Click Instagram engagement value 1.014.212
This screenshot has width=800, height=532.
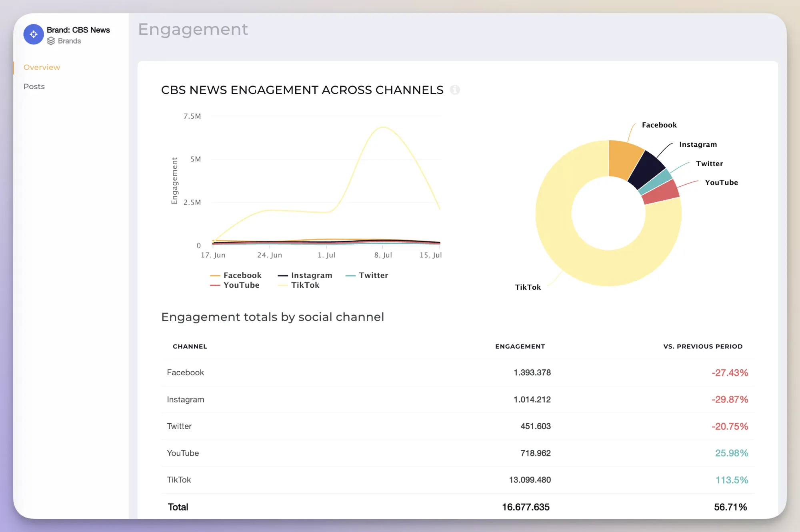point(532,400)
